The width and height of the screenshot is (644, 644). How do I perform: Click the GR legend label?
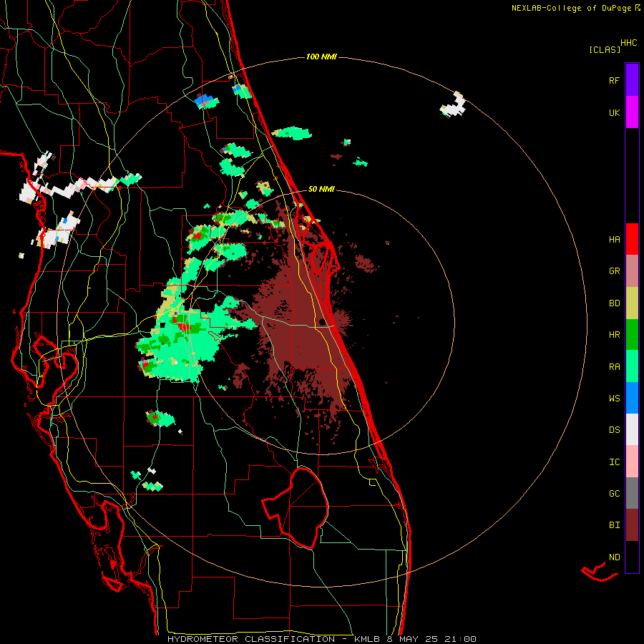click(614, 271)
